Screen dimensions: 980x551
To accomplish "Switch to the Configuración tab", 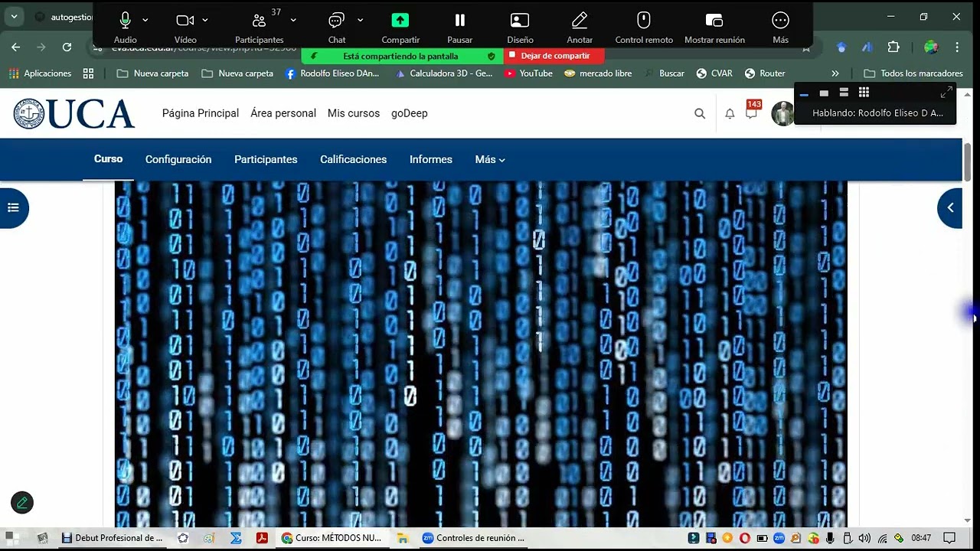I will [178, 159].
